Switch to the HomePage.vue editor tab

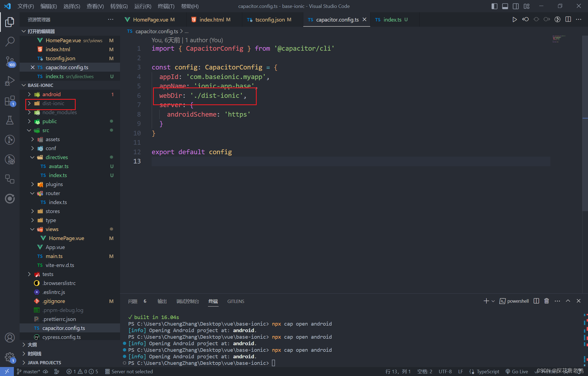151,20
